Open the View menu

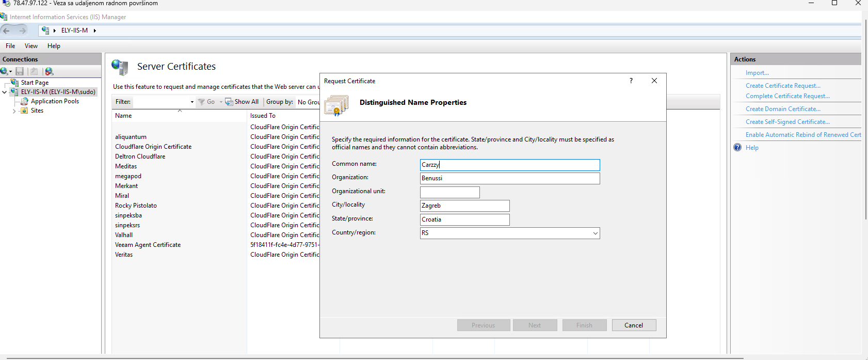point(31,46)
